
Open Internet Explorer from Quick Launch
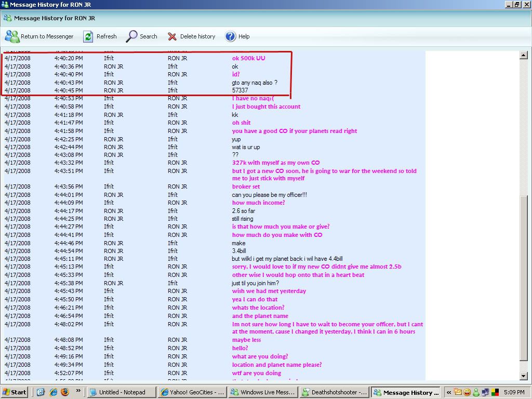(53, 392)
